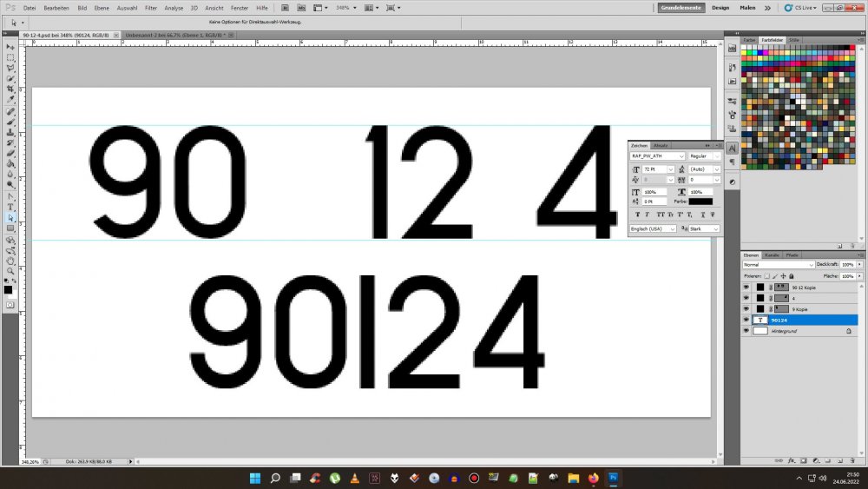The width and height of the screenshot is (868, 489).
Task: Select the Quick Selection tool
Action: point(10,79)
